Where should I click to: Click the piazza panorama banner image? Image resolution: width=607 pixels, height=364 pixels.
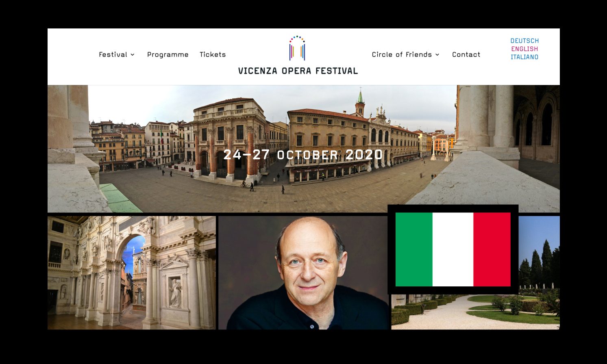[304, 149]
